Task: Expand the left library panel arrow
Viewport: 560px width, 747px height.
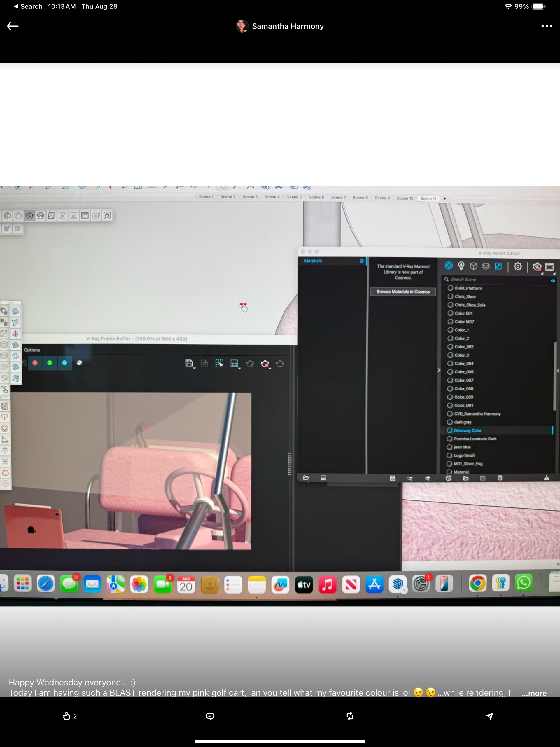Action: tap(439, 370)
